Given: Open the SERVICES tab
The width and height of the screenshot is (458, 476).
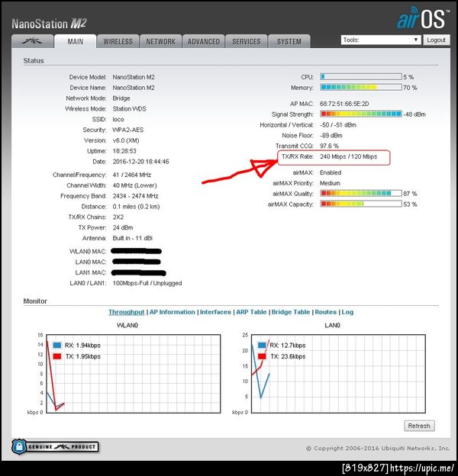Looking at the screenshot, I should (247, 41).
